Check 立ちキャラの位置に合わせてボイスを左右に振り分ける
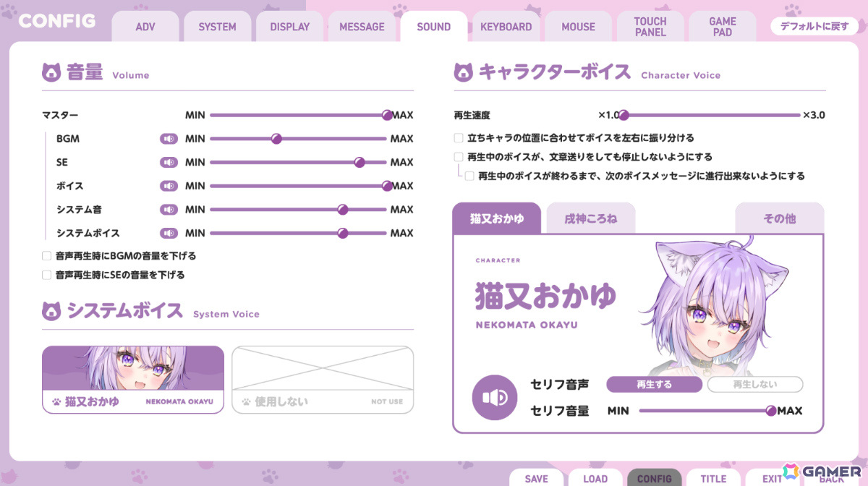Image resolution: width=868 pixels, height=486 pixels. [459, 137]
